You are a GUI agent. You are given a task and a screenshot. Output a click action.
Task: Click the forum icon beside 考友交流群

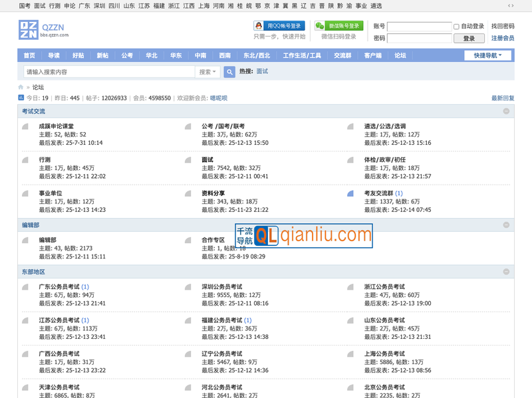[350, 193]
